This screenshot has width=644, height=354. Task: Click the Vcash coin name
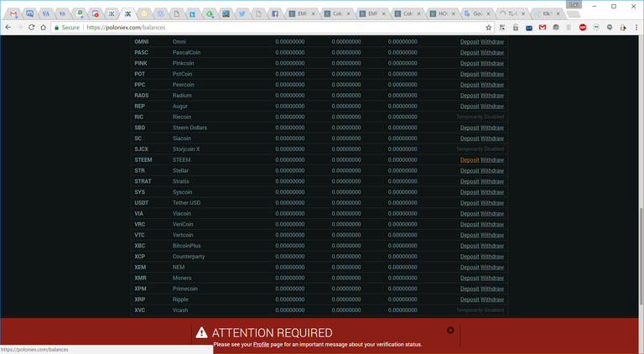180,310
